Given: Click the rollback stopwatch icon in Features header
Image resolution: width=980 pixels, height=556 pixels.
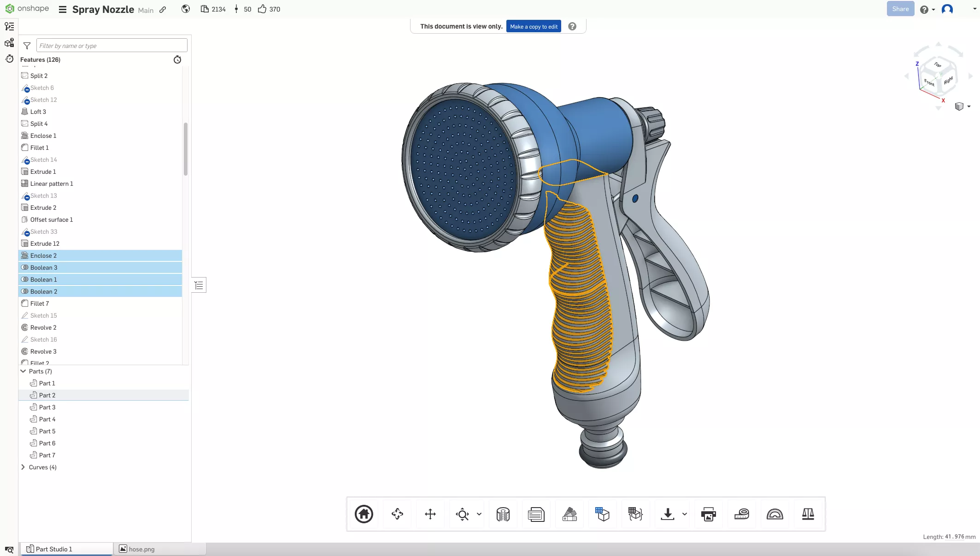Looking at the screenshot, I should coord(177,59).
